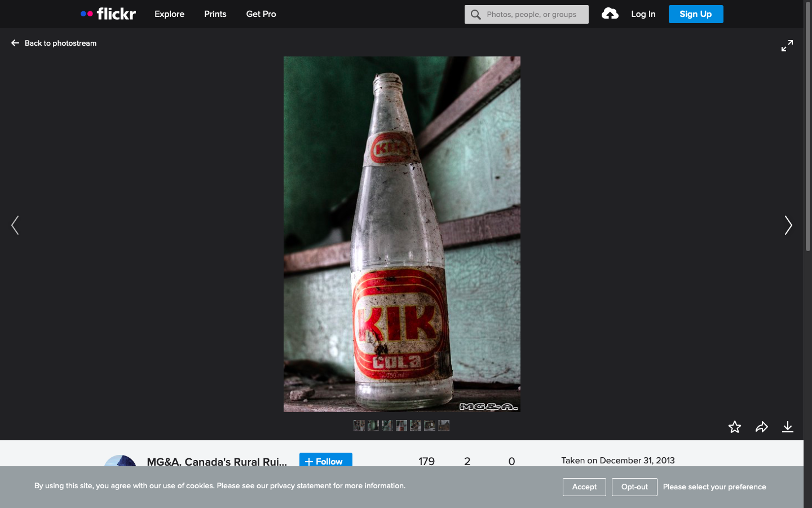Click the 'Taken on December 31, 2013' text
This screenshot has width=812, height=508.
point(618,461)
